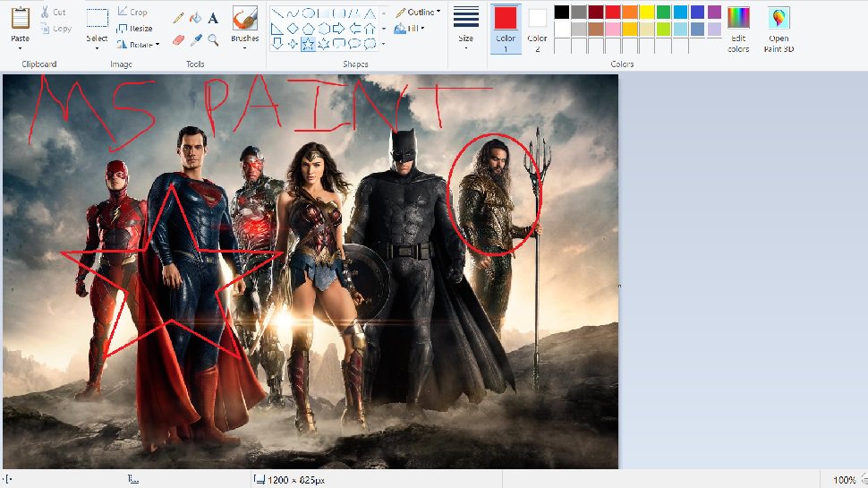Click the Crop button
The width and height of the screenshot is (868, 488).
point(132,12)
